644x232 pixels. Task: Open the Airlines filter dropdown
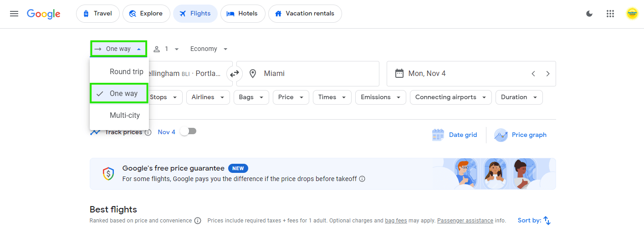208,97
